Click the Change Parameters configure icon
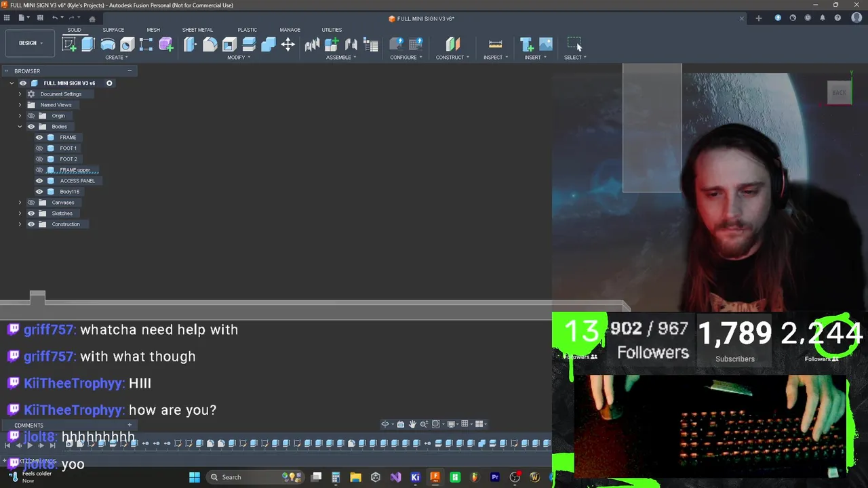 (416, 45)
